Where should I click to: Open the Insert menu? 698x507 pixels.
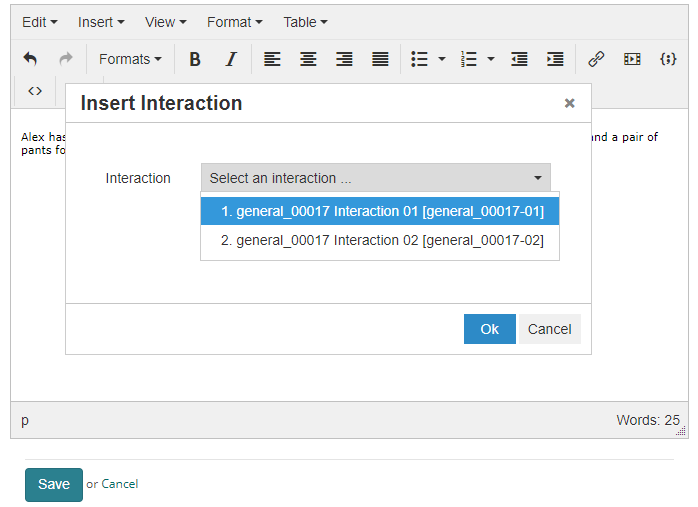(101, 22)
